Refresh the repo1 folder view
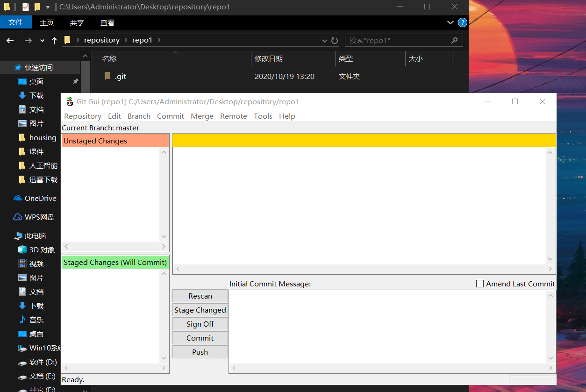Viewport: 586px width, 392px height. tap(335, 41)
